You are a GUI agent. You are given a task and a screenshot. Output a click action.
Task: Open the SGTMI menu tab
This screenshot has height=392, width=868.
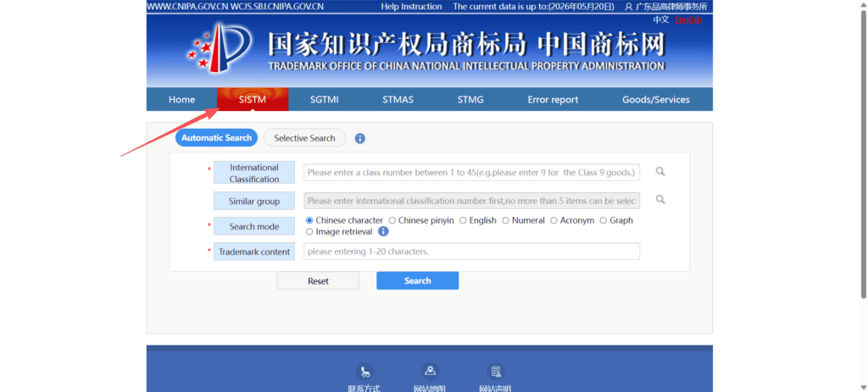coord(325,100)
